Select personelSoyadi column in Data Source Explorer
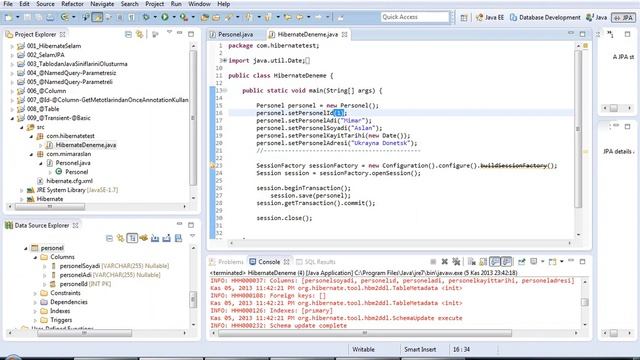Image resolution: width=640 pixels, height=360 pixels. 80,266
